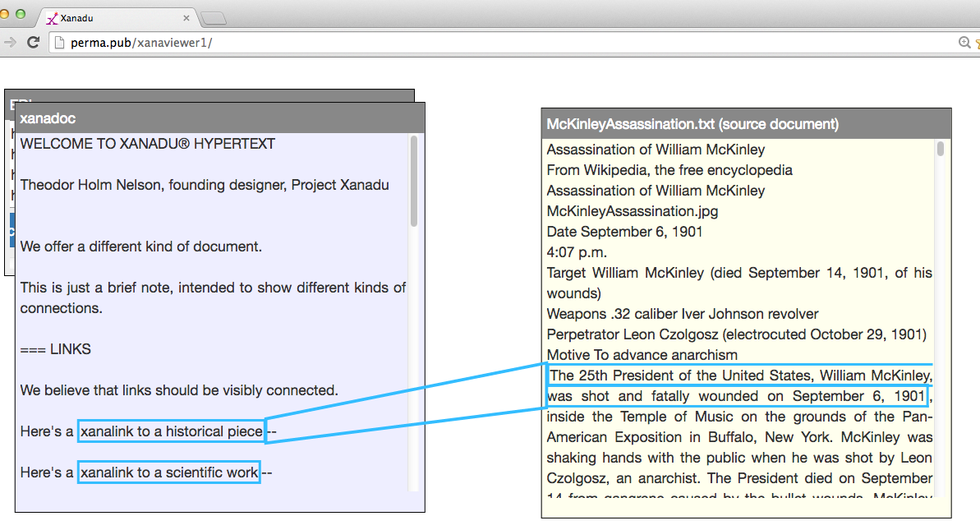The width and height of the screenshot is (980, 530).
Task: Click the "McKinleyAssassination.jpg" line
Action: point(633,211)
